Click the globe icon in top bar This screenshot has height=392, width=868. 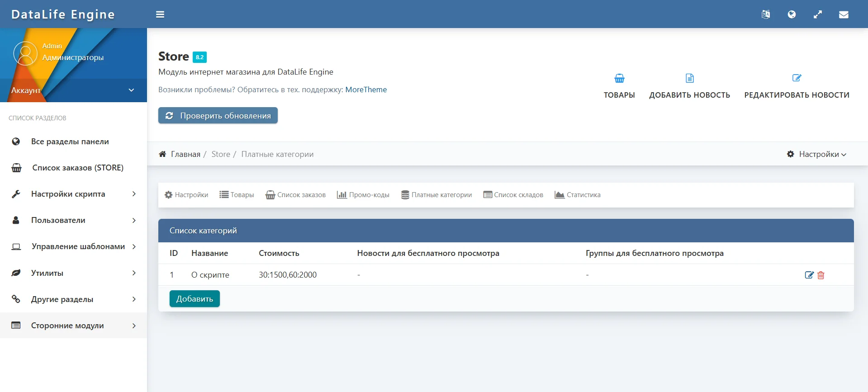pos(792,14)
